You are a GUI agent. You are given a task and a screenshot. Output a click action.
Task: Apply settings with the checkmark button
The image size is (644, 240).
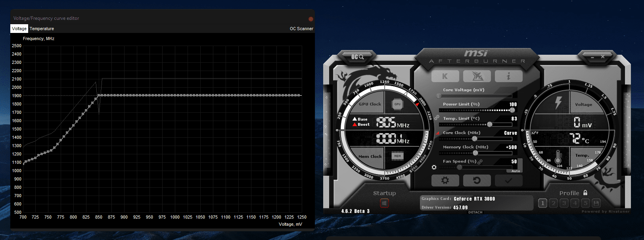509,180
